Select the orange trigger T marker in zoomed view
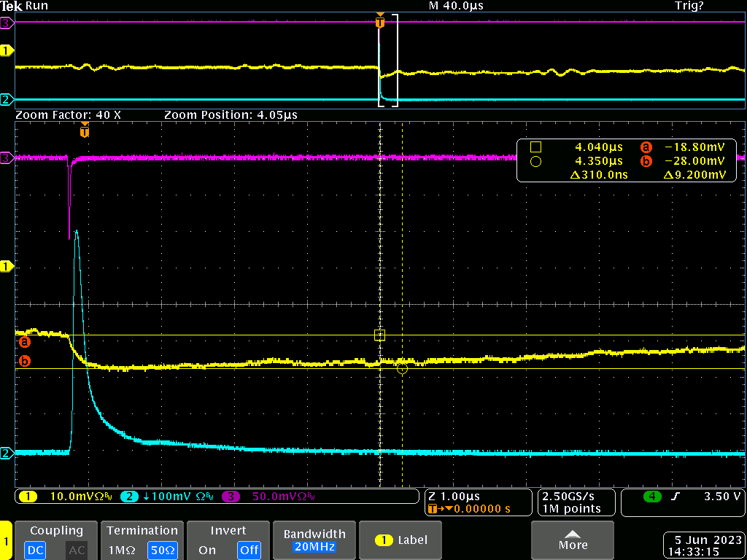 click(x=85, y=132)
